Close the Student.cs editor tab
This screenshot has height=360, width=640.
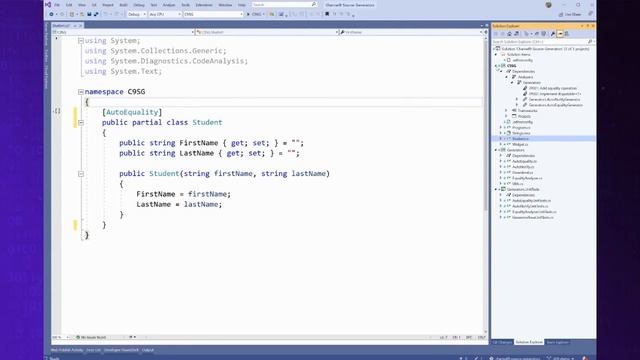80,26
